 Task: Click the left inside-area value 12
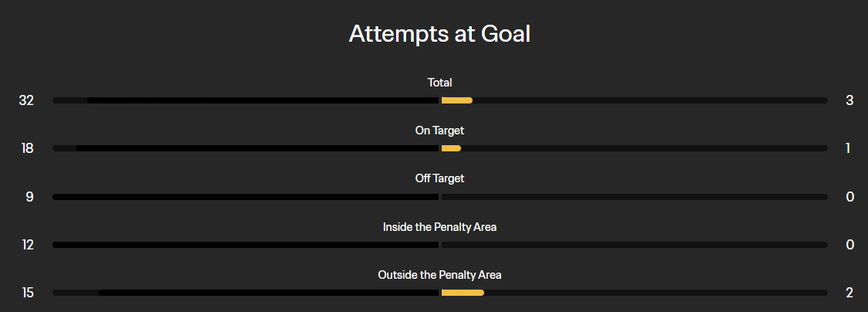28,245
